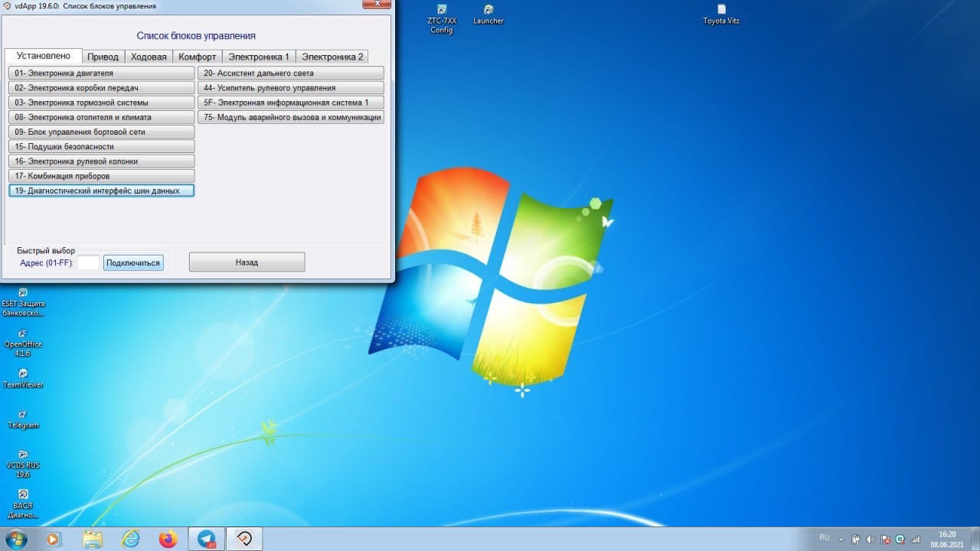Click Show Desktop strip at taskbar end
Screen dimensions: 980x551
coord(975,539)
